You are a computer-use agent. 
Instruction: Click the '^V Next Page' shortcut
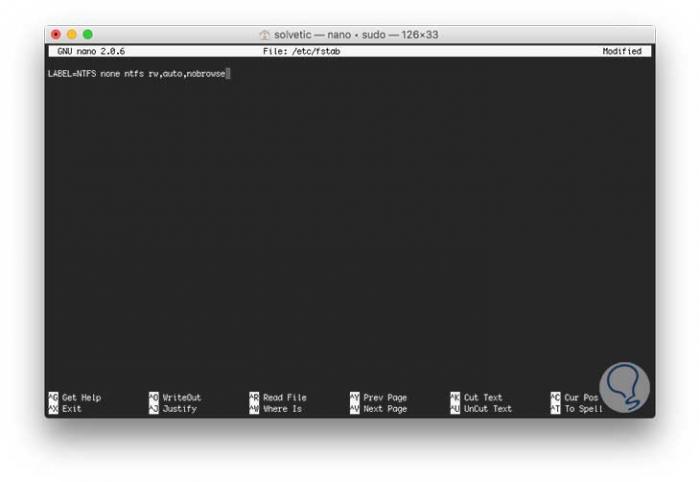pos(379,409)
